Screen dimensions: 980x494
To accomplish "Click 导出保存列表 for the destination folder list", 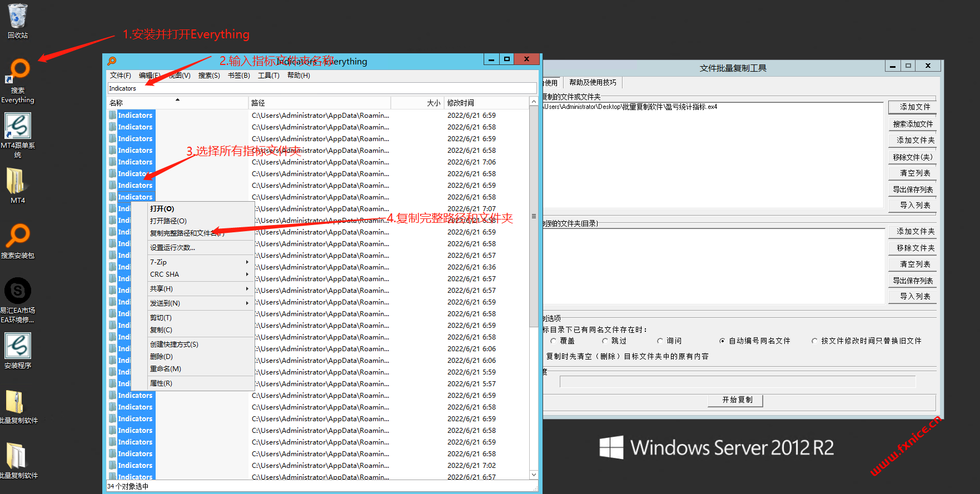I will (x=912, y=281).
